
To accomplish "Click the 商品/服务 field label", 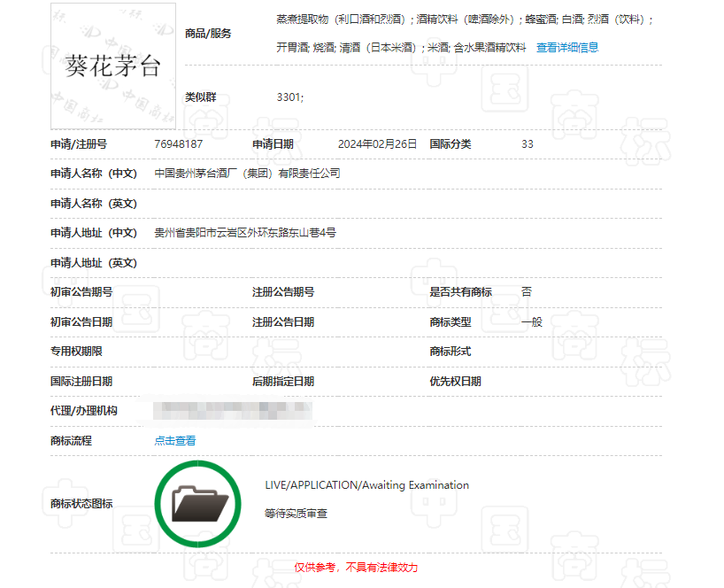I will 208,34.
